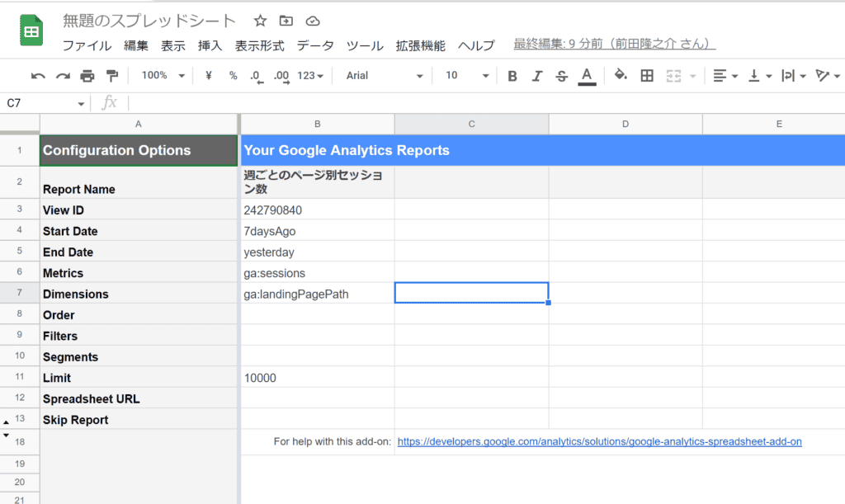Viewport: 845px width, 504px height.
Task: Open the text rotation dropdown
Action: (x=828, y=76)
